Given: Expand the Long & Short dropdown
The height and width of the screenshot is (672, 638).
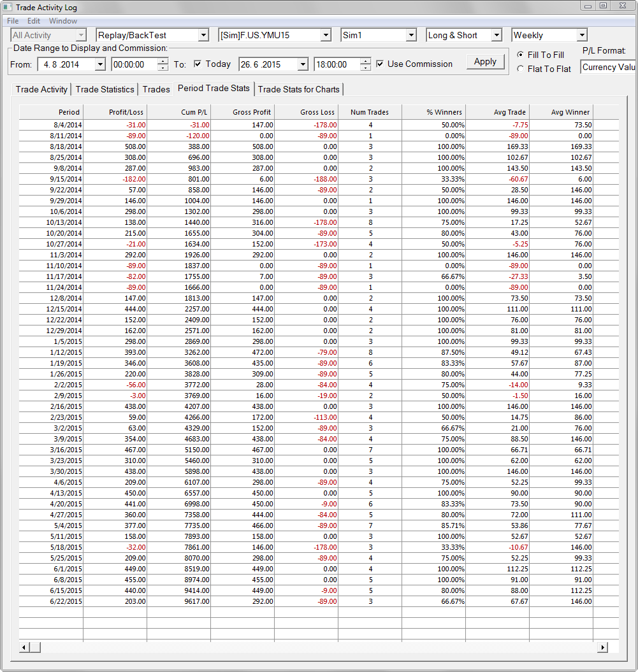Looking at the screenshot, I should 497,35.
